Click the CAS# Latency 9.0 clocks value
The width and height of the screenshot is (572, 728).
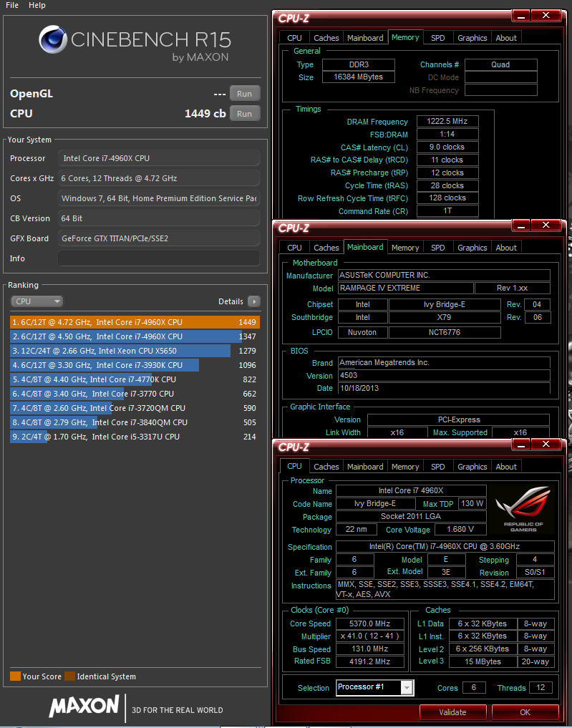coord(447,147)
